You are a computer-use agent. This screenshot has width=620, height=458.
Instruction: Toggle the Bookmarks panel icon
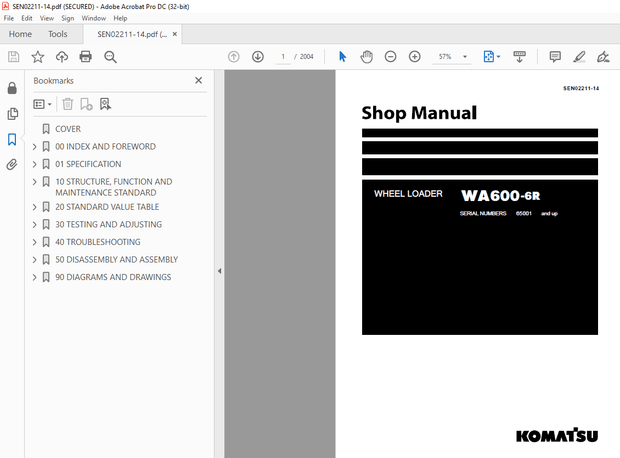[x=12, y=139]
